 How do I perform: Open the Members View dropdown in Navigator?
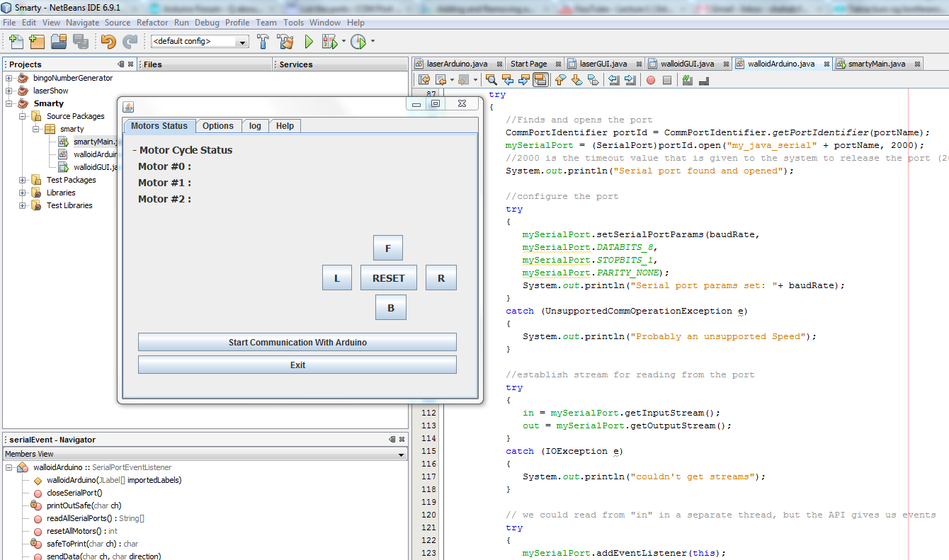click(x=402, y=455)
